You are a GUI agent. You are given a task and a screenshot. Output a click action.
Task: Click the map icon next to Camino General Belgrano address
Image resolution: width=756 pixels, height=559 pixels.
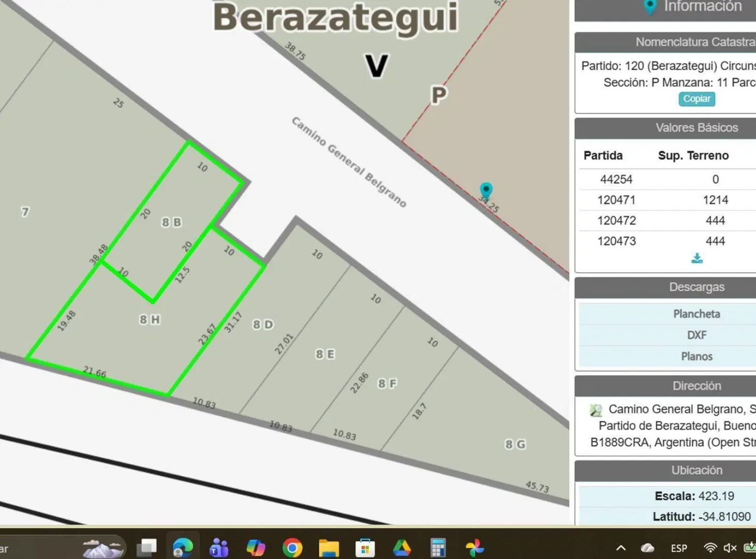click(x=596, y=410)
